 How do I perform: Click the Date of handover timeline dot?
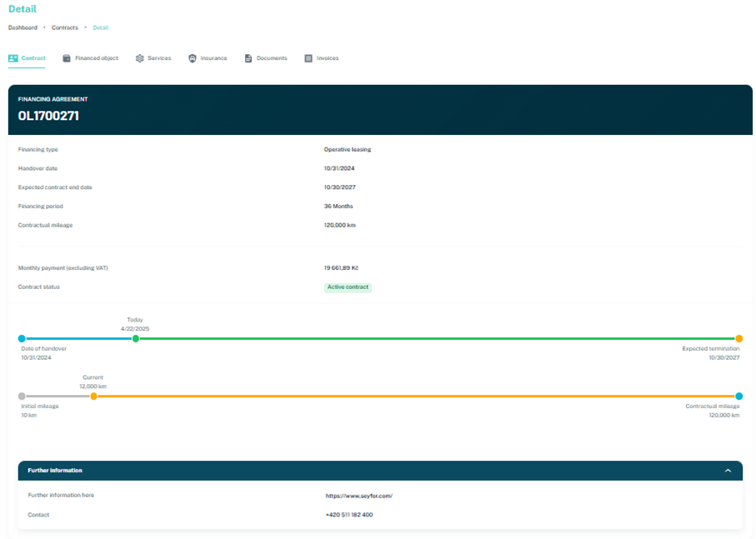point(22,339)
